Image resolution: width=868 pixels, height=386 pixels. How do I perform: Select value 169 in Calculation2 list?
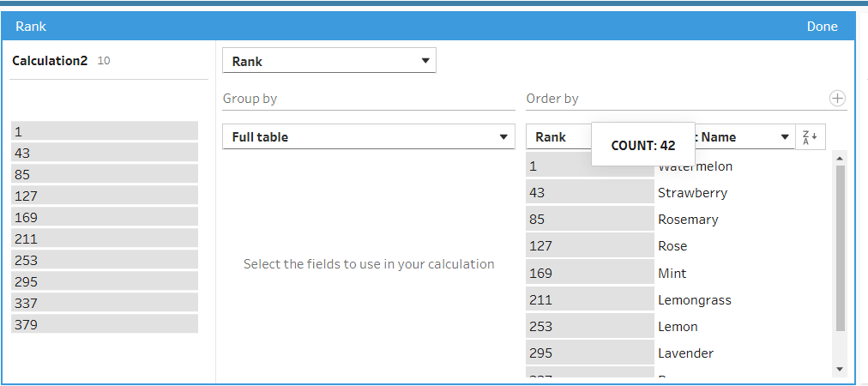click(x=105, y=217)
